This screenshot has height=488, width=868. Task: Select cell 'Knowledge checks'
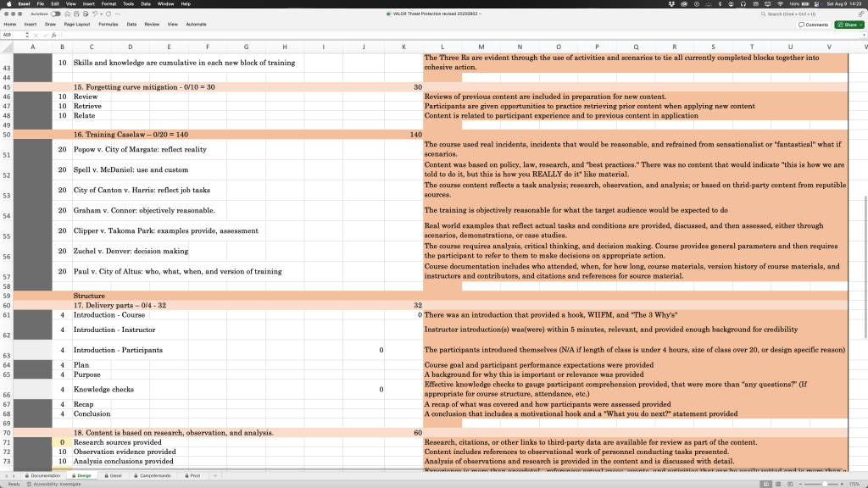click(x=103, y=390)
